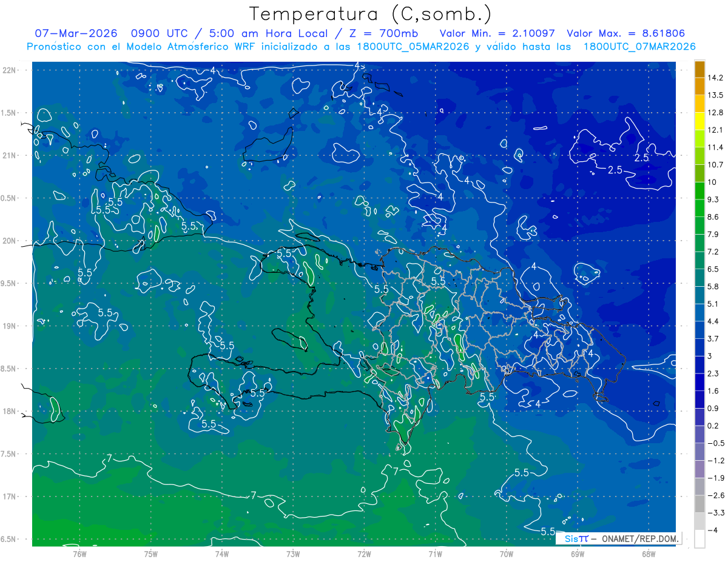Click the yellow segment of the color scale
The height and width of the screenshot is (562, 728).
tap(699, 121)
